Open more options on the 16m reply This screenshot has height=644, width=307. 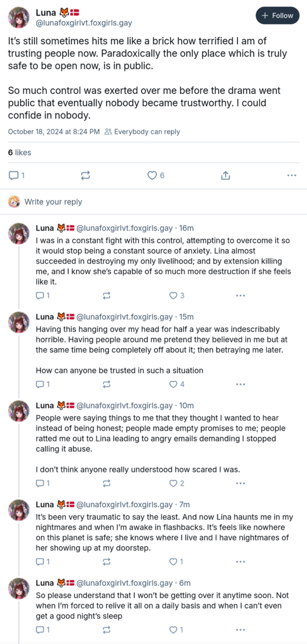[241, 295]
